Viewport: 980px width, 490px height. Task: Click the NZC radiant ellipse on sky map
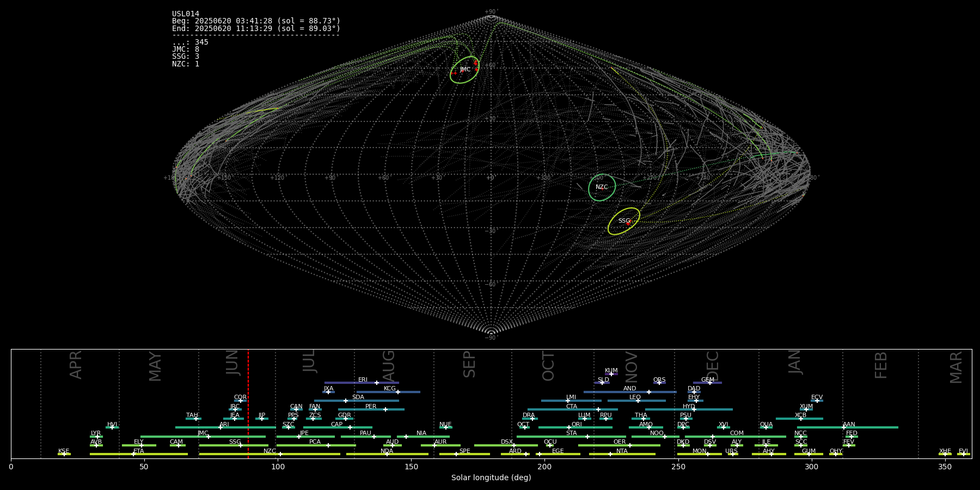602,187
